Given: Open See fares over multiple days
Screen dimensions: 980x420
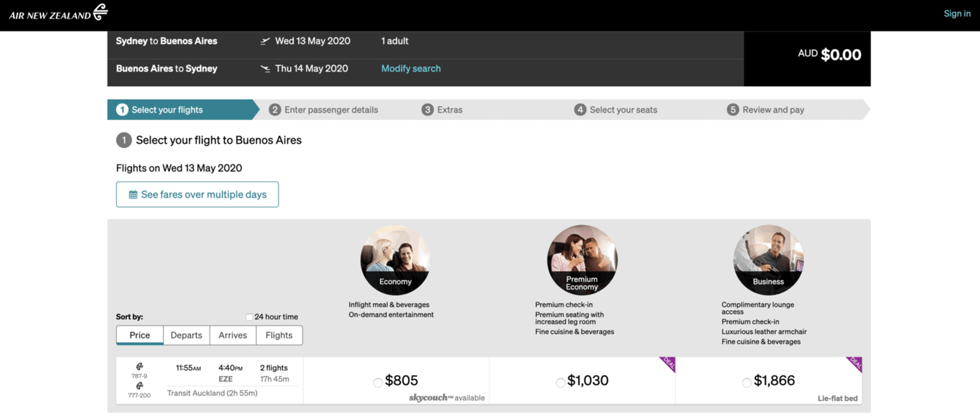Looking at the screenshot, I should [x=198, y=194].
